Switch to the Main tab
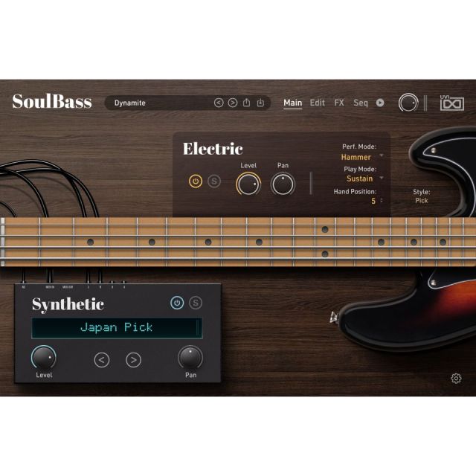 pos(292,103)
